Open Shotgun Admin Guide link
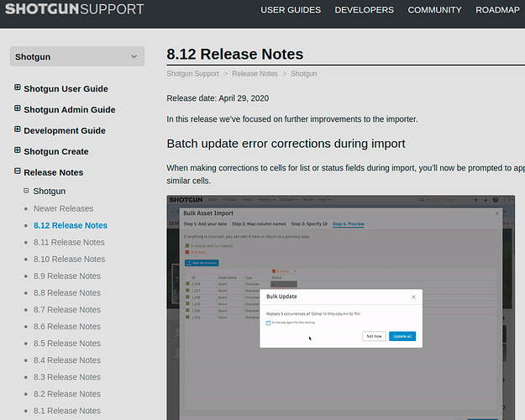The image size is (525, 420). [x=70, y=109]
